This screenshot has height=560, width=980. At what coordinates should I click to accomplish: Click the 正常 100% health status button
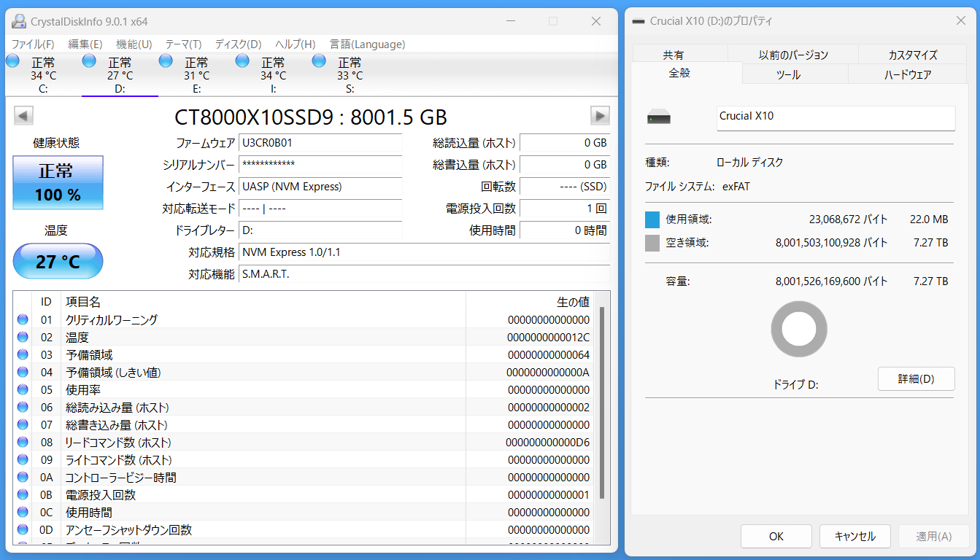coord(58,182)
